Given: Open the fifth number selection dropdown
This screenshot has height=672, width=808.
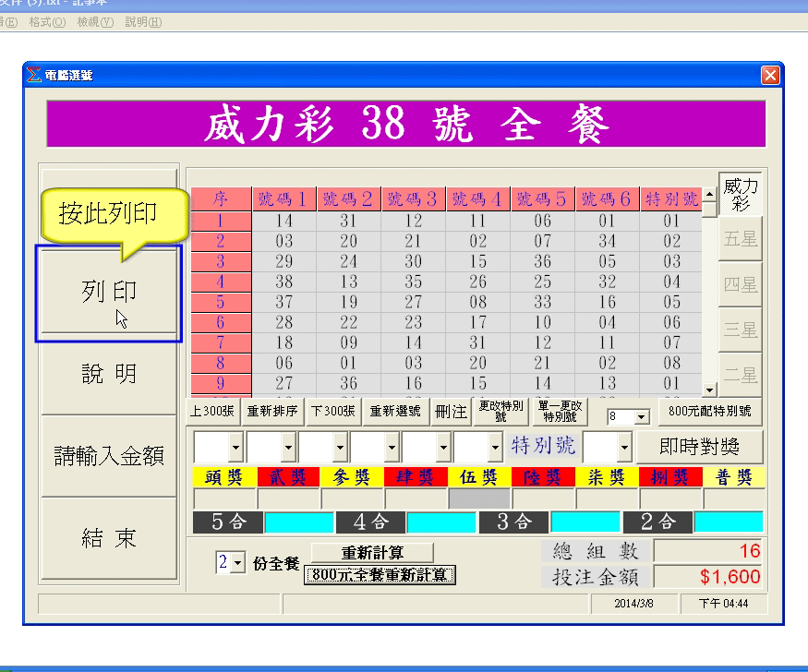Looking at the screenshot, I should click(443, 447).
